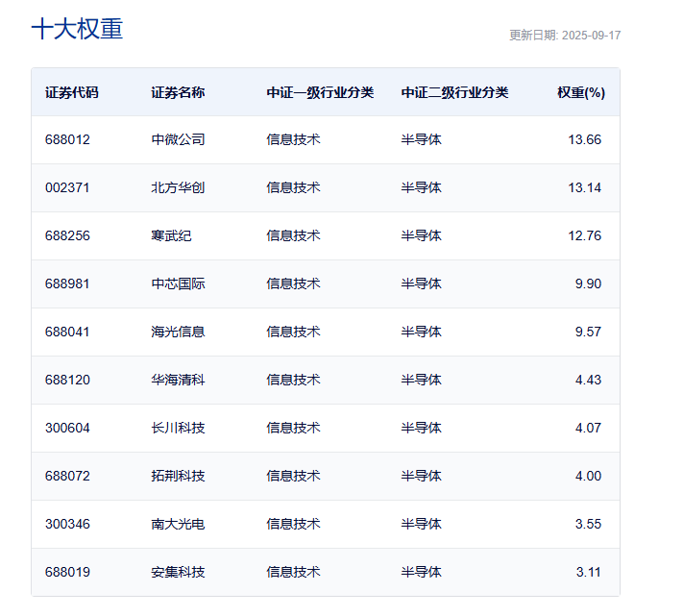Click the 权重(%) column header
This screenshot has height=616, width=683.
580,93
